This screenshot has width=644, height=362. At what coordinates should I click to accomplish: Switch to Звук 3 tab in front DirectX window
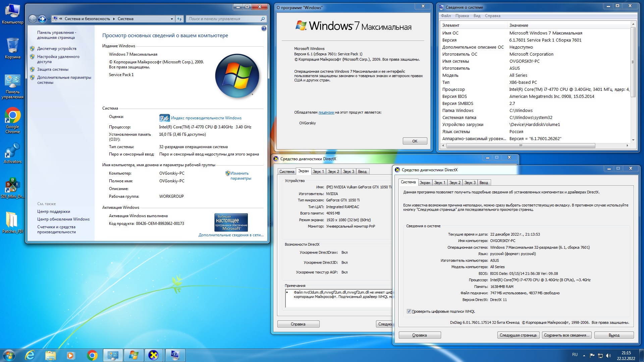point(470,183)
